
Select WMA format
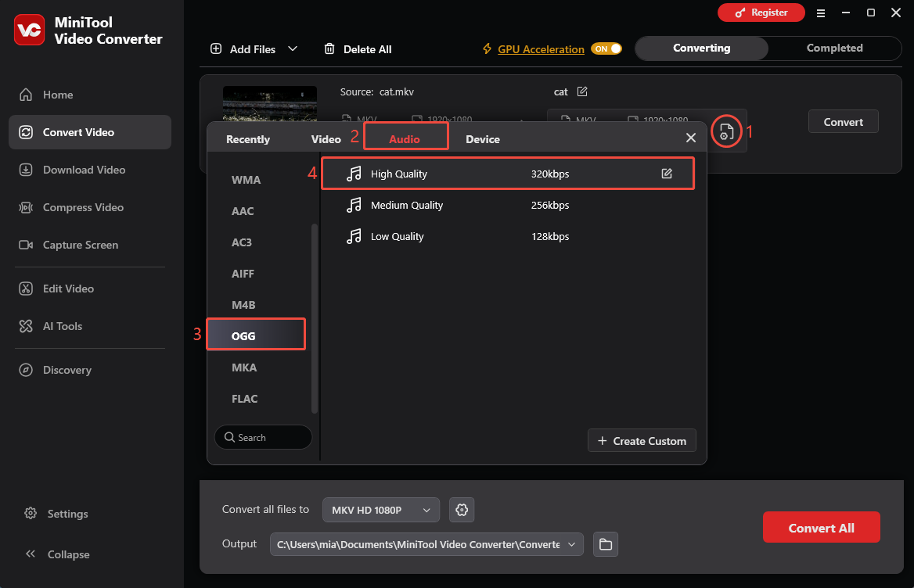pos(246,180)
